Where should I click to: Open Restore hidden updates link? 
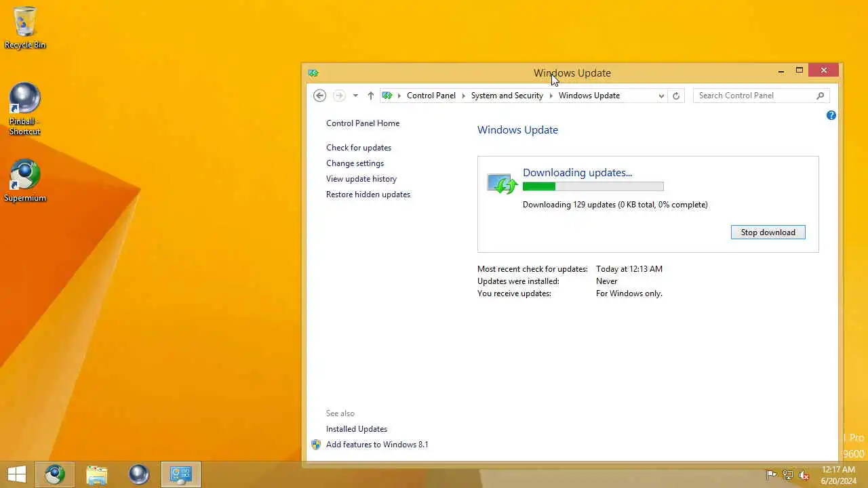(x=368, y=195)
